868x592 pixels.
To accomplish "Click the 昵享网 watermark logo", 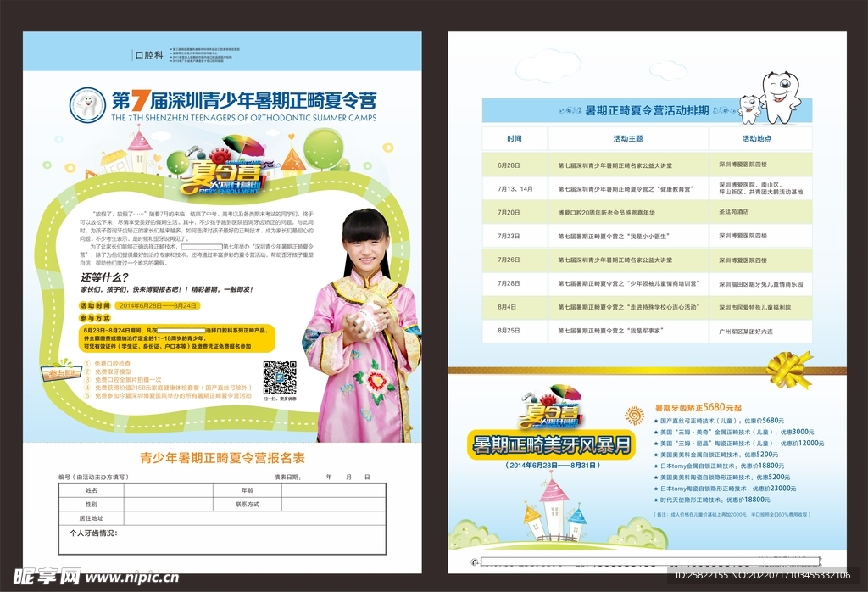I will [42, 576].
